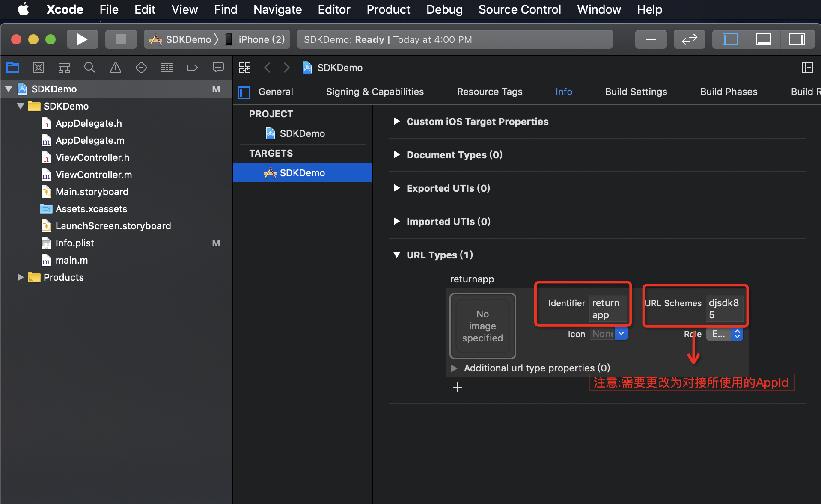Click the URL Schemes text field
The width and height of the screenshot is (821, 504).
click(x=725, y=309)
